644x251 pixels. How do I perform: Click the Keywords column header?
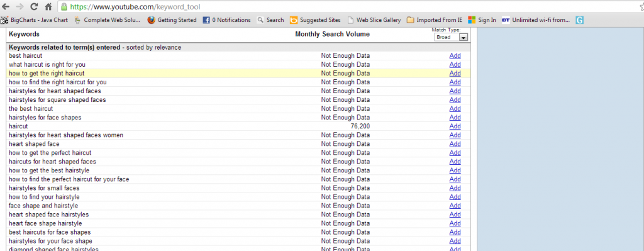point(25,34)
